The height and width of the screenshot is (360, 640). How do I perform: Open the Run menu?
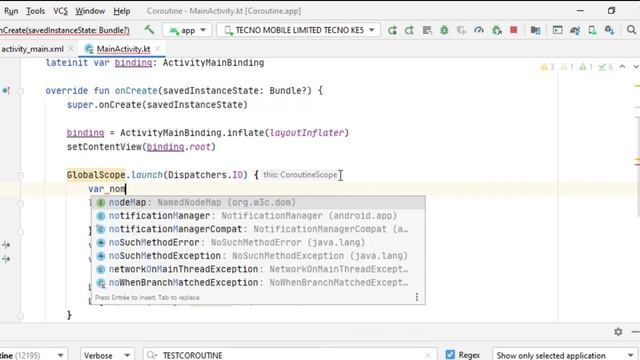tap(11, 11)
